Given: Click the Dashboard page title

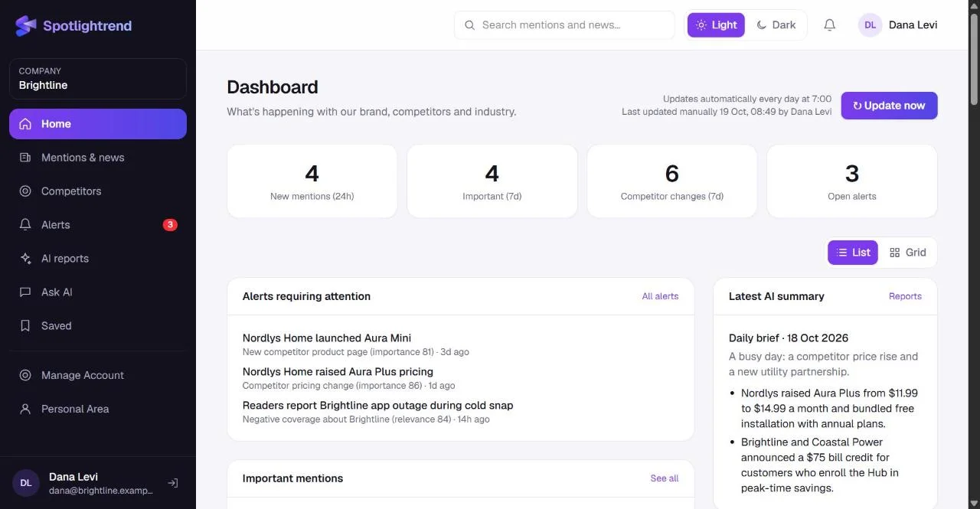Looking at the screenshot, I should 273,87.
